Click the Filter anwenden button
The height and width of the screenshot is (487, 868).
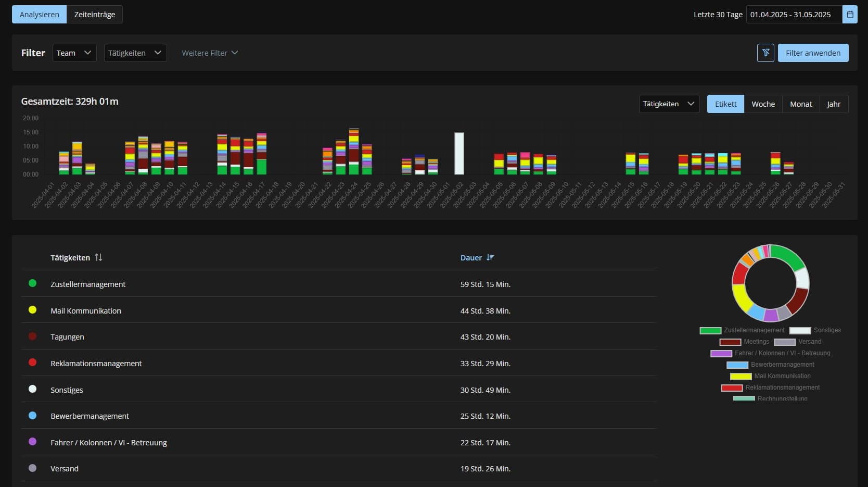click(813, 53)
